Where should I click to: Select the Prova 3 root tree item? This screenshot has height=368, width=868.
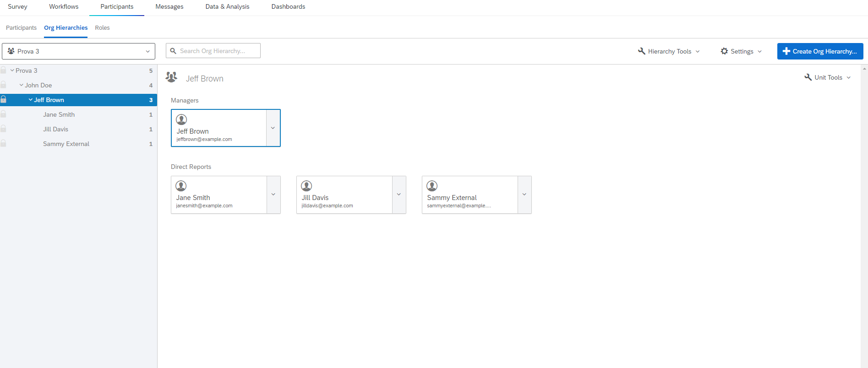[26, 70]
